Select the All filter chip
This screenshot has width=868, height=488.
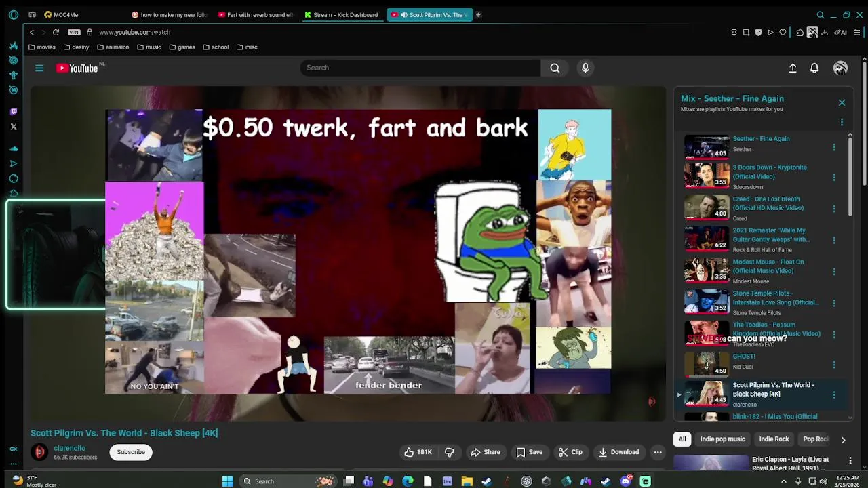tap(682, 439)
